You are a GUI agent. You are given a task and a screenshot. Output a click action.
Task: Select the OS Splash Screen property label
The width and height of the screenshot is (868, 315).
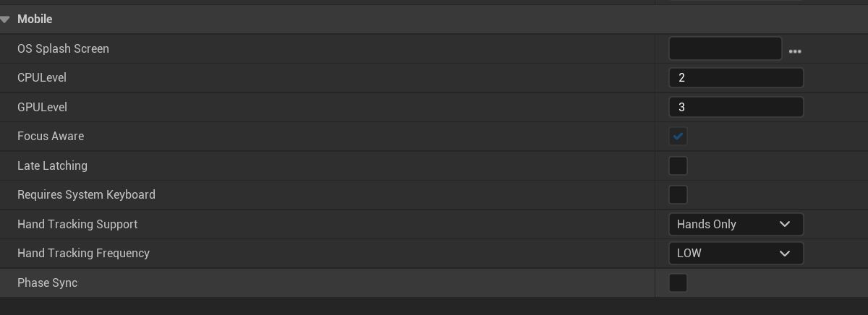tap(63, 49)
